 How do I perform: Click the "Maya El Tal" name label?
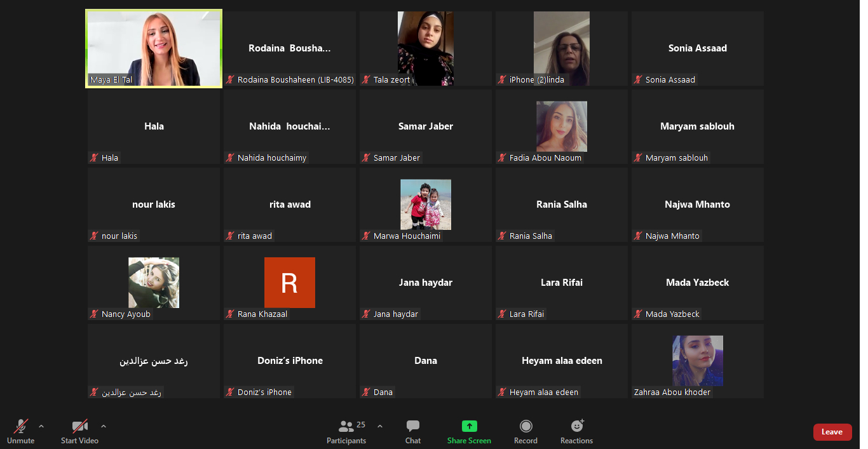(x=111, y=80)
